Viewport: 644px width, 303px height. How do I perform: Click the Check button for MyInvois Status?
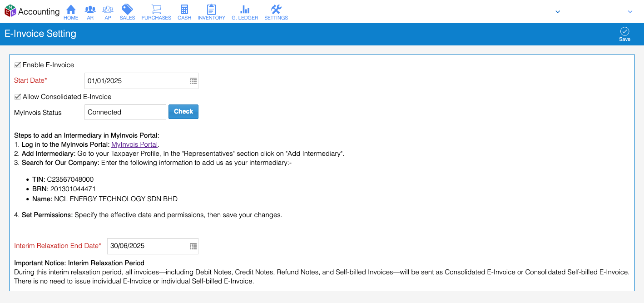point(183,111)
